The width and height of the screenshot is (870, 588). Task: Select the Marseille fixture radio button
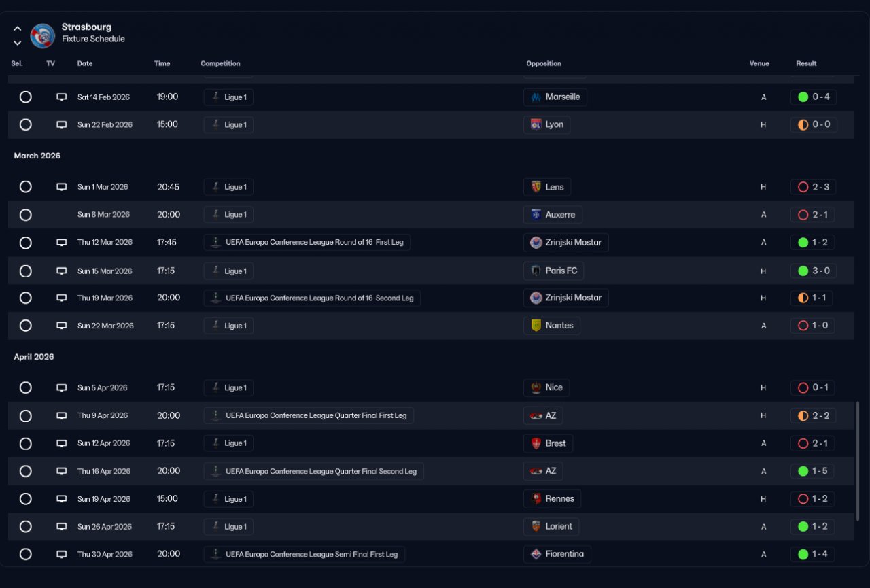26,97
